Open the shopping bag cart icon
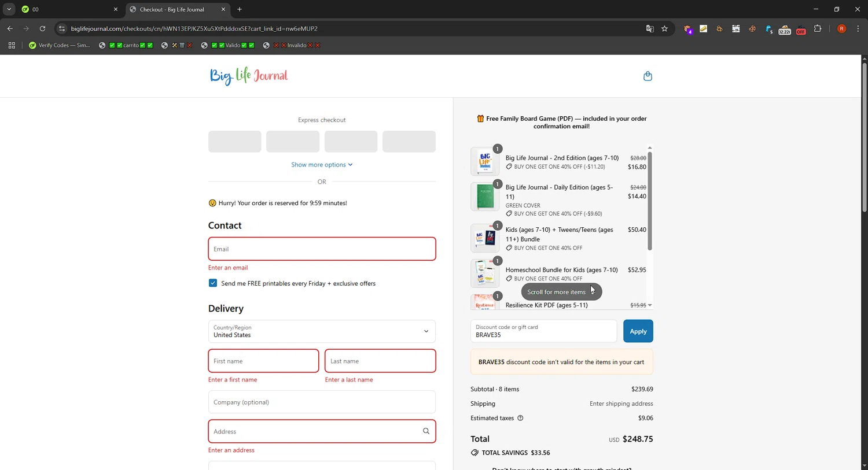 (648, 76)
